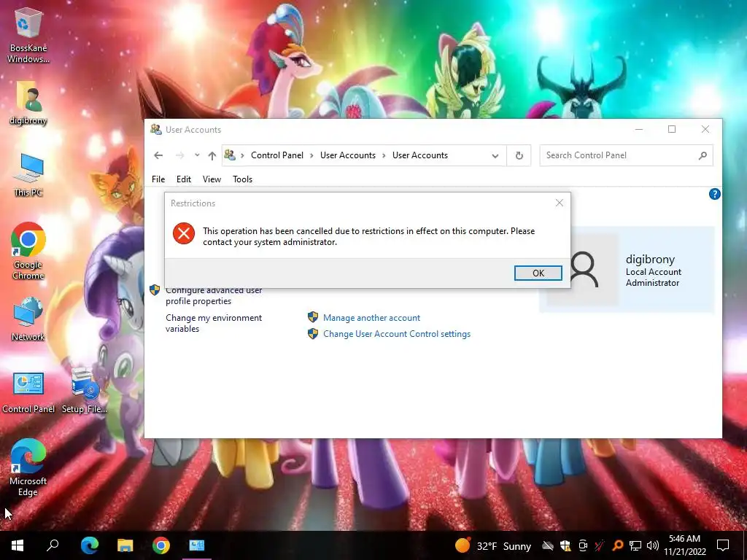Launch Chrome from the taskbar
This screenshot has width=747, height=560.
pyautogui.click(x=161, y=545)
